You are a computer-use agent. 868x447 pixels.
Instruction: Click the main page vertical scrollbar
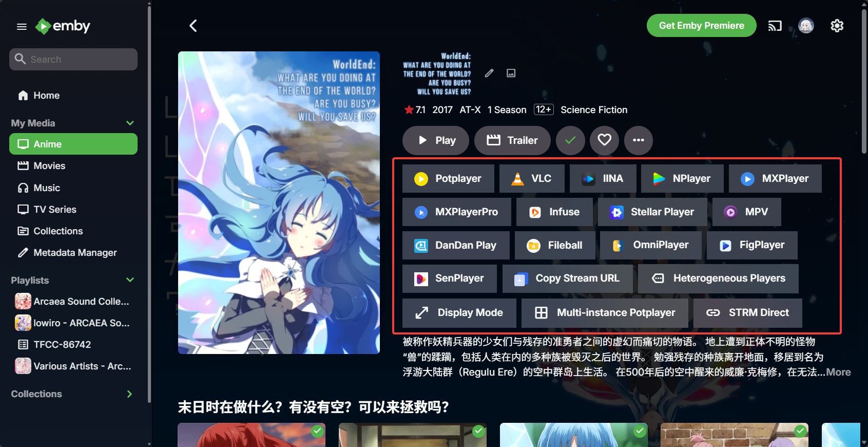pyautogui.click(x=864, y=81)
